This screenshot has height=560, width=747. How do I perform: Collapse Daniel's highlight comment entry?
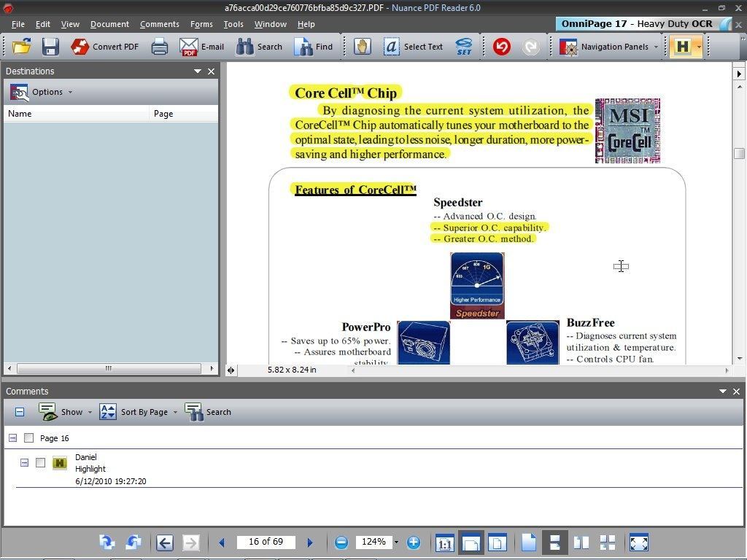(x=24, y=462)
